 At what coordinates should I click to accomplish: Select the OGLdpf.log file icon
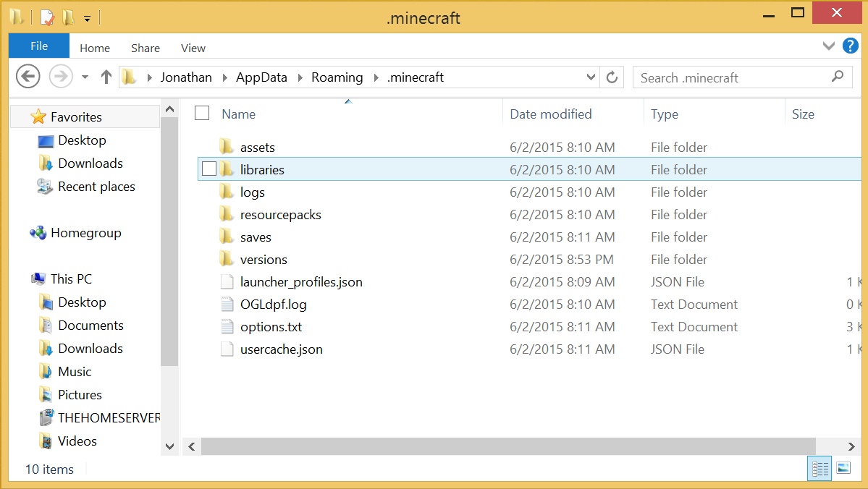coord(227,304)
